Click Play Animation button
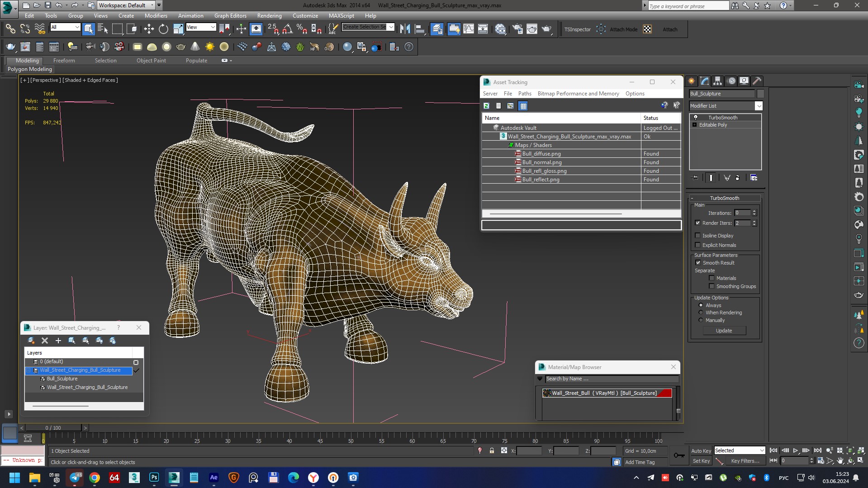This screenshot has width=868, height=488. click(796, 450)
